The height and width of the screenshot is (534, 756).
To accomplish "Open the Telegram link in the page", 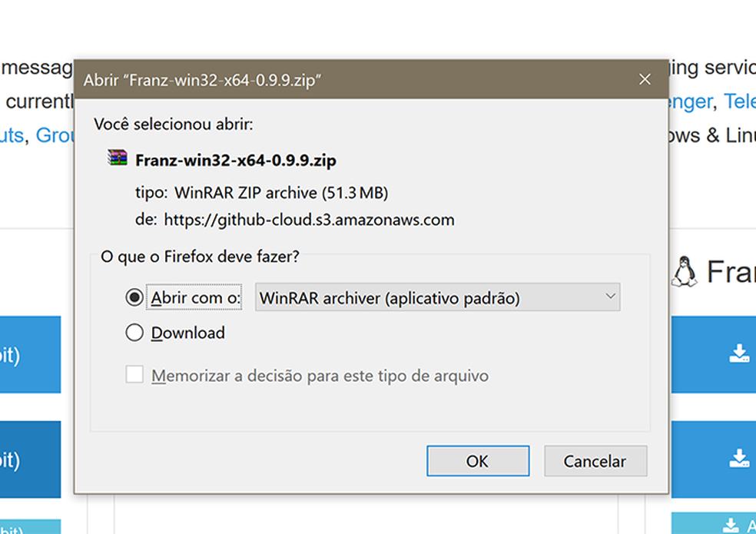I will pos(741,101).
